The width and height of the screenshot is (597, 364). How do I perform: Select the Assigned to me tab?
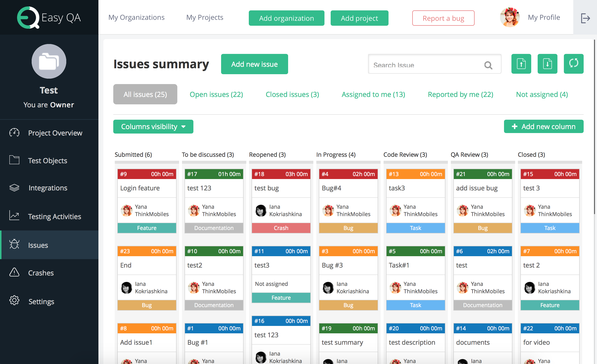click(373, 94)
